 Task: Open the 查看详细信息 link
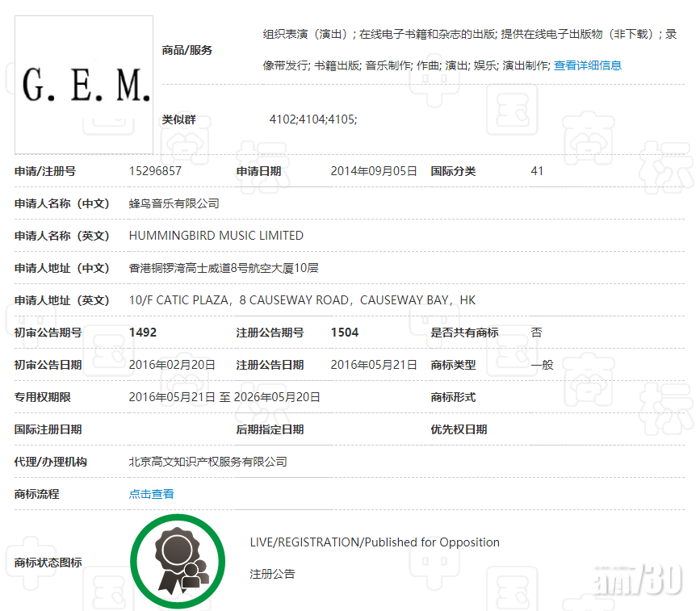tap(588, 65)
